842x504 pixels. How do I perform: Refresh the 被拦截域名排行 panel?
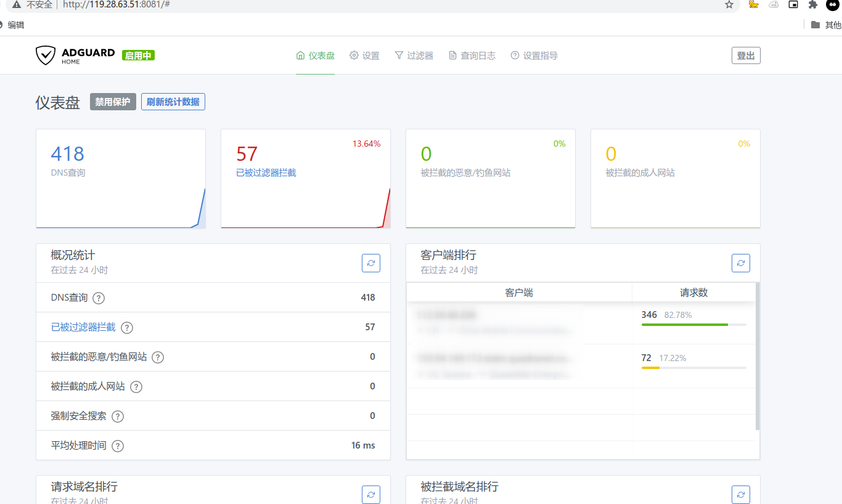point(741,494)
